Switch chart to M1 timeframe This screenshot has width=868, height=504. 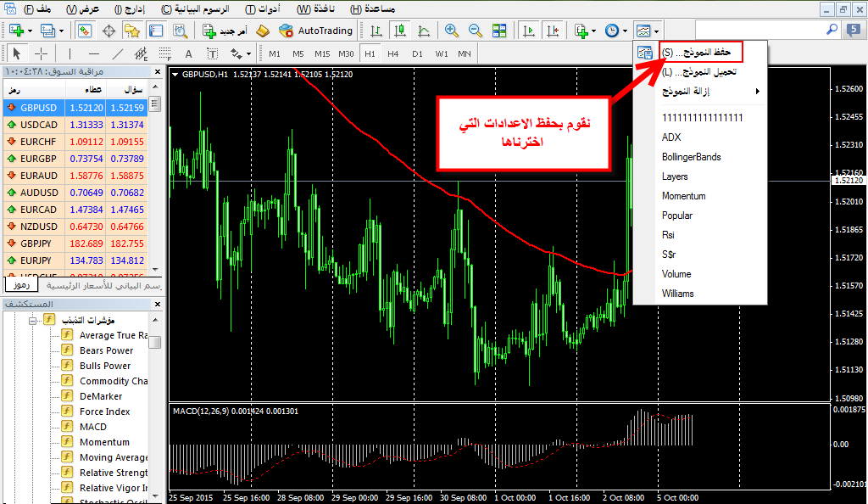click(x=275, y=53)
